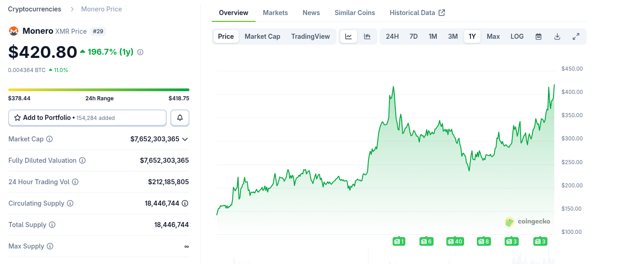Open news marker labeled 40
644x264 pixels.
455,241
